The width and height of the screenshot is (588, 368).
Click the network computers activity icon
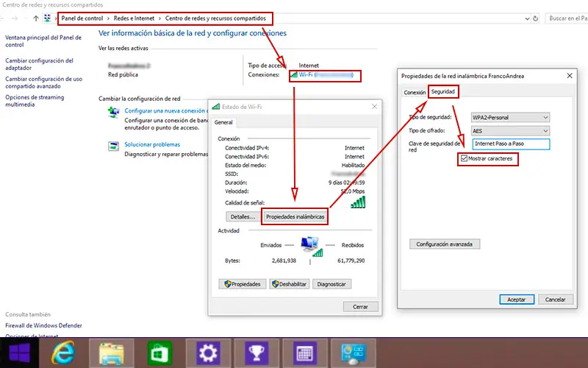pyautogui.click(x=311, y=247)
